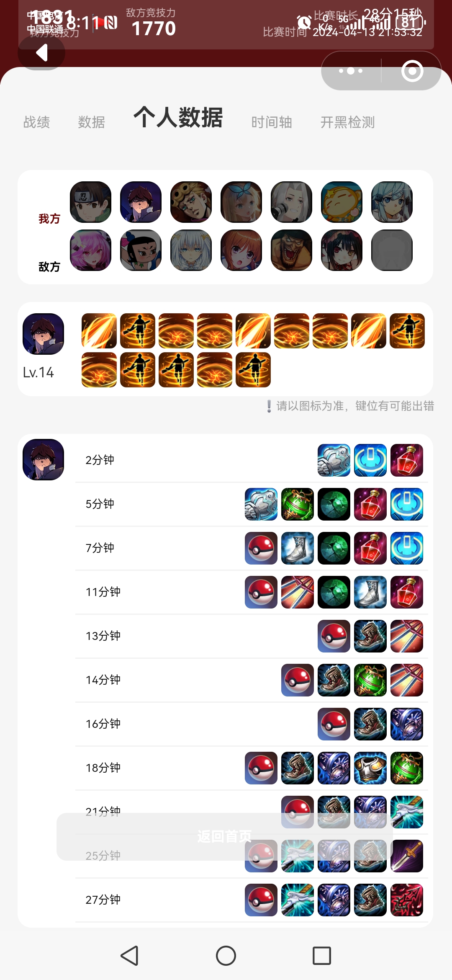Tap the chest armor item at 18分钟

point(370,768)
